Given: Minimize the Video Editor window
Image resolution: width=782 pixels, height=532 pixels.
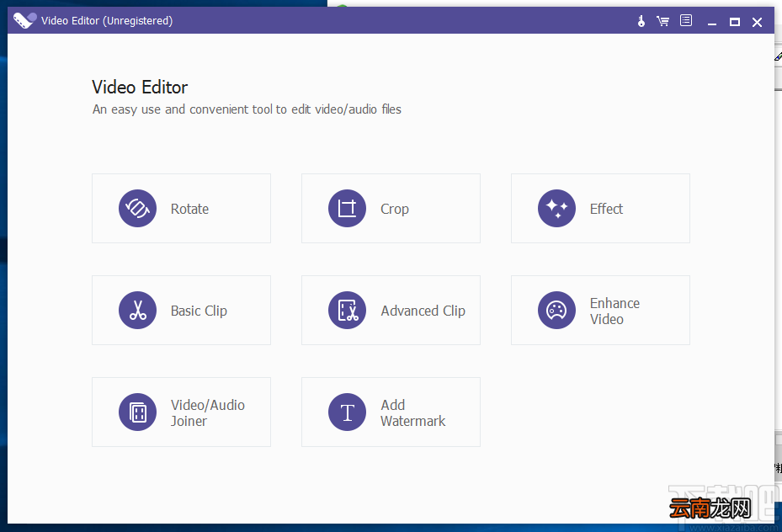Looking at the screenshot, I should click(712, 22).
